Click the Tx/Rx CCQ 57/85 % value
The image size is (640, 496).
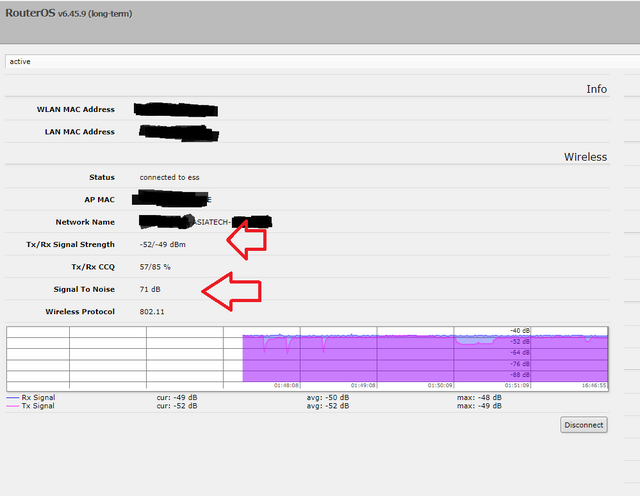(x=155, y=267)
